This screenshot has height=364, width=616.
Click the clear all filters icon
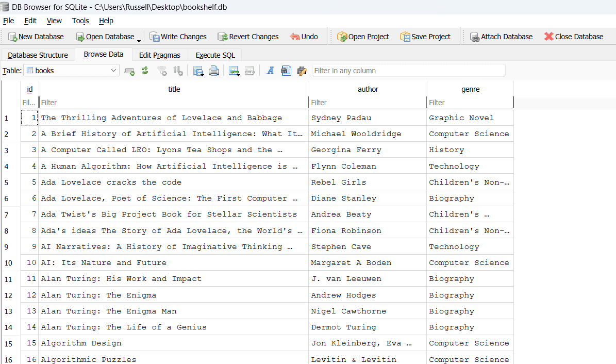point(162,71)
